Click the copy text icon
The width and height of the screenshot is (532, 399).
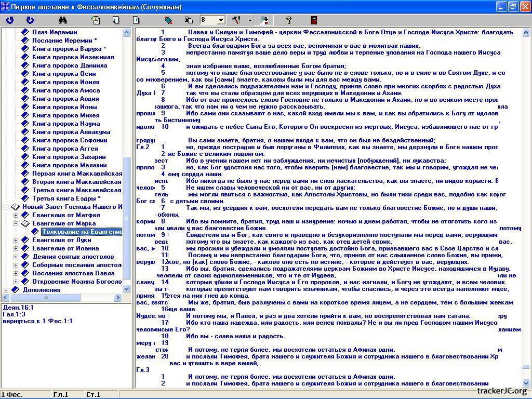coord(189,20)
